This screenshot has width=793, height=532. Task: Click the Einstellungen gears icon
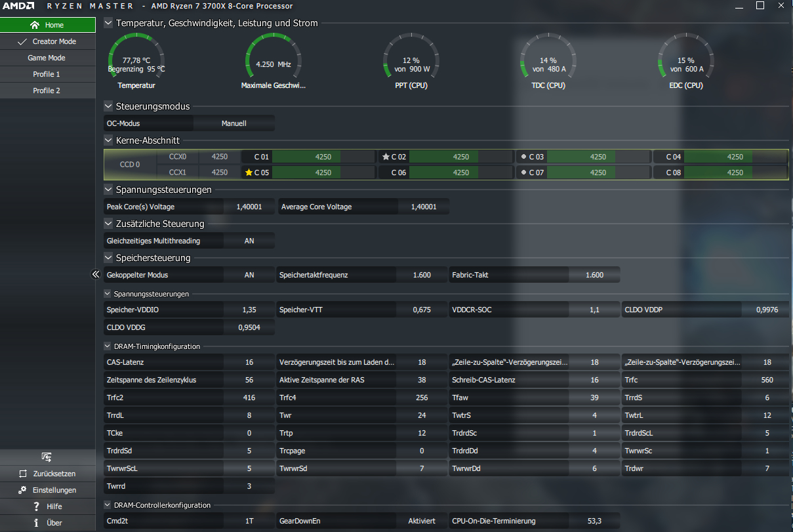click(x=23, y=490)
